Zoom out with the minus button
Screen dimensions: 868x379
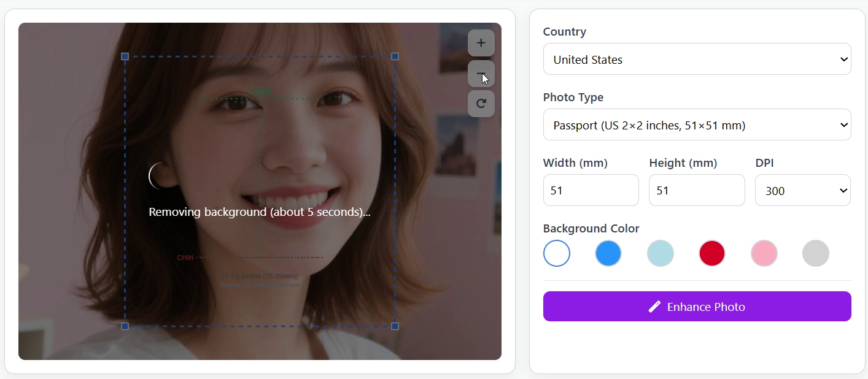[481, 74]
